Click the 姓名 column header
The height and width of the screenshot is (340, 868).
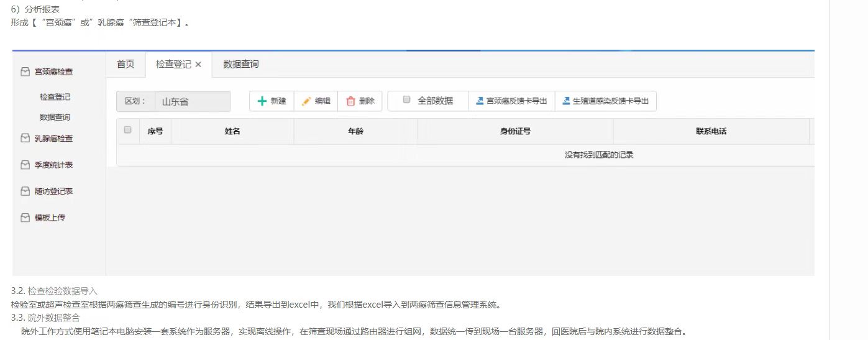tap(232, 131)
